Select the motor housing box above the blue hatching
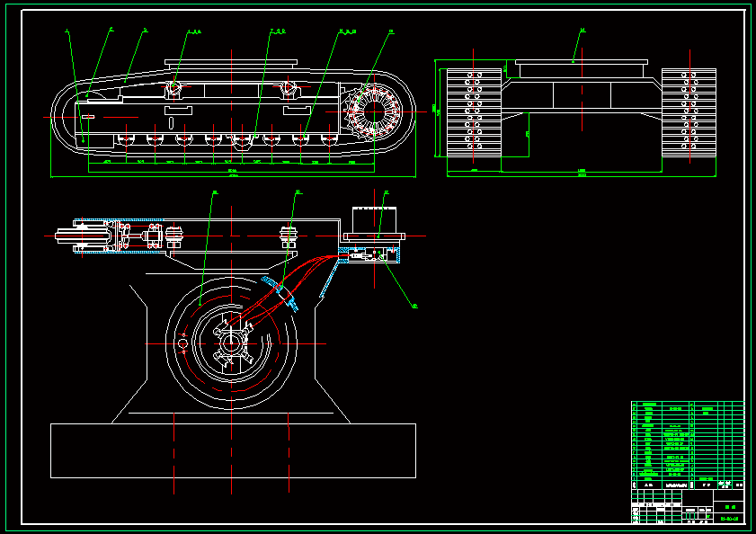The image size is (756, 534). [374, 220]
